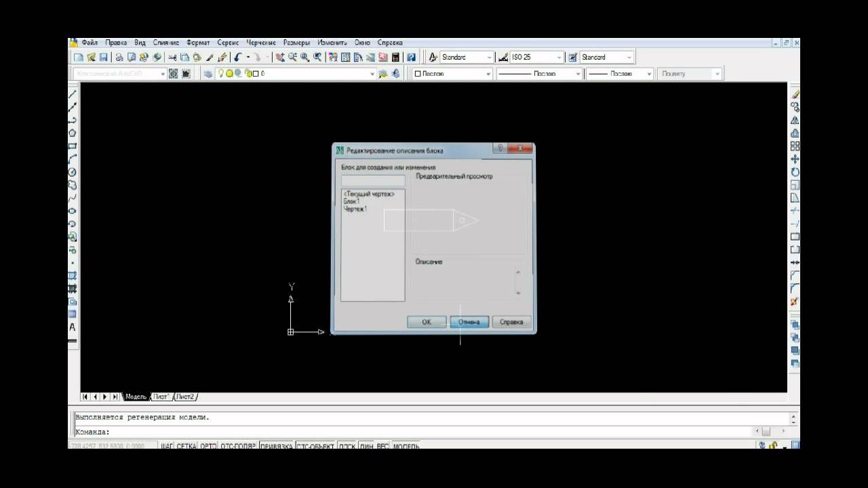Click OK in block editor dialog
868x488 pixels.
pyautogui.click(x=427, y=322)
